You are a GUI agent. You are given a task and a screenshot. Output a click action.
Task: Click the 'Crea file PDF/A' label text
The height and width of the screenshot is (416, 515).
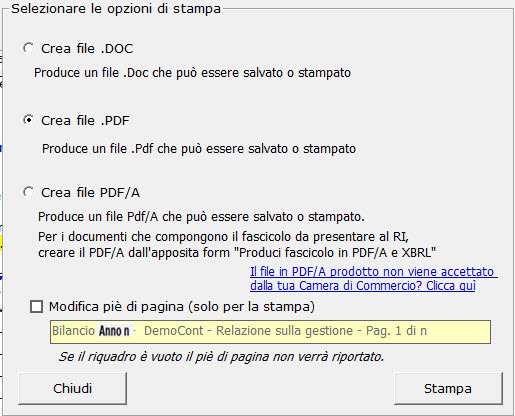coord(90,193)
